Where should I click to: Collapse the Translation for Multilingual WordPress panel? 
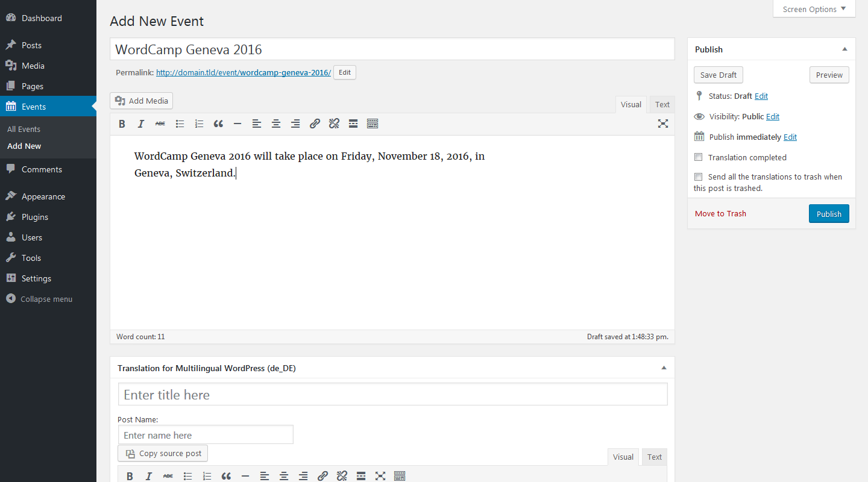click(664, 368)
